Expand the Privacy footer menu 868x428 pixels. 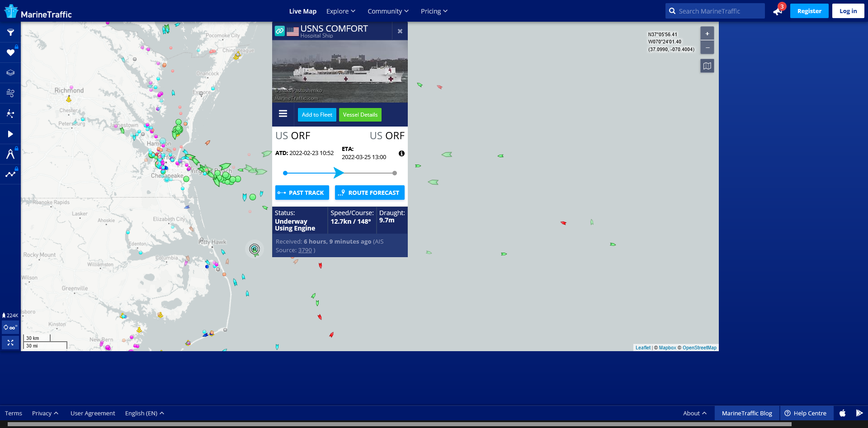[45, 413]
